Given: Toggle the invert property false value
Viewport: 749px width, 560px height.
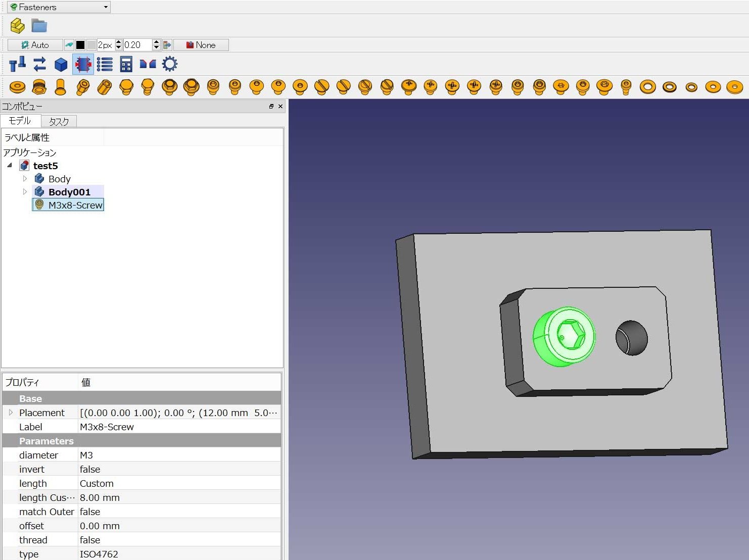Looking at the screenshot, I should click(x=179, y=469).
